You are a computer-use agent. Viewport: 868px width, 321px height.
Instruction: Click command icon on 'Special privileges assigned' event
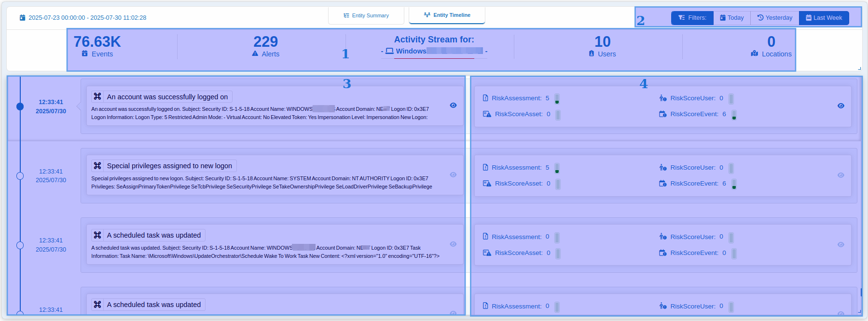97,166
